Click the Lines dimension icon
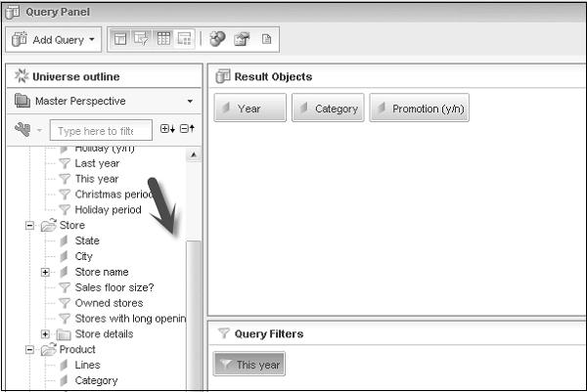 [x=64, y=365]
